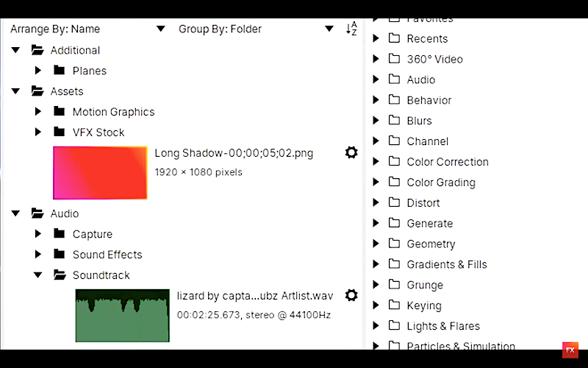Viewport: 588px width, 368px height.
Task: Expand the Distort effects folder
Action: (376, 202)
